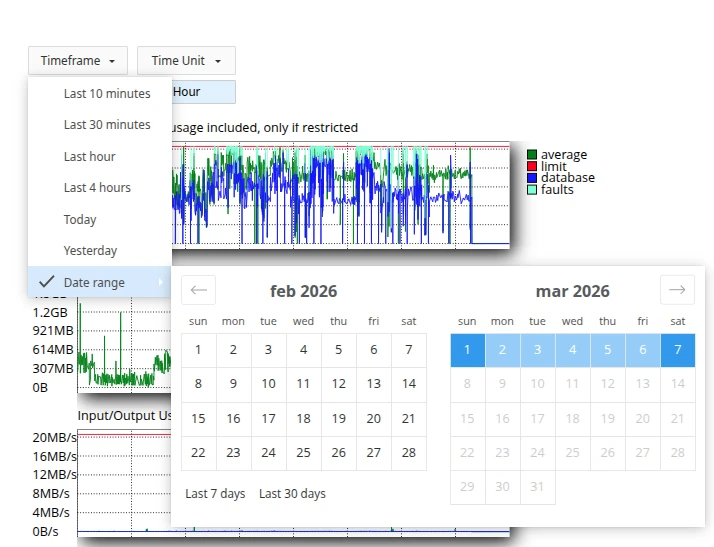Viewport: 714px width, 547px height.
Task: Select Last hour from the menu
Action: (90, 157)
